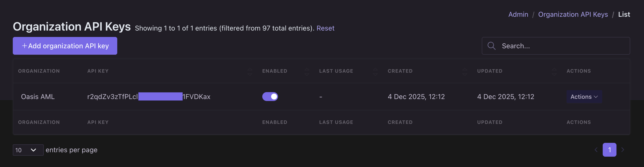644x167 pixels.
Task: Go to previous page arrow
Action: [x=596, y=150]
